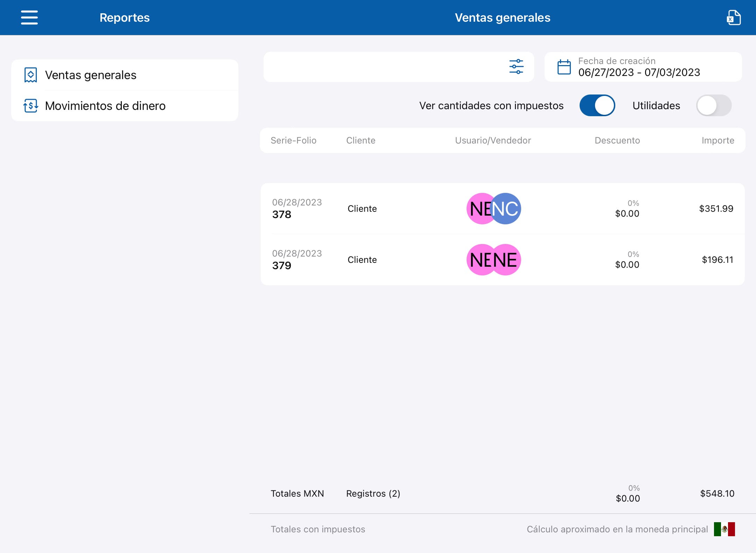Click the Utilidades label
The width and height of the screenshot is (756, 553).
[656, 105]
